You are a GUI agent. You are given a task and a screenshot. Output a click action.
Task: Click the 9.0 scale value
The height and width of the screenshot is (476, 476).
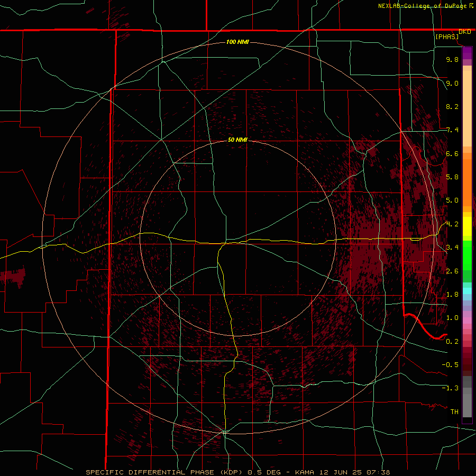[452, 83]
